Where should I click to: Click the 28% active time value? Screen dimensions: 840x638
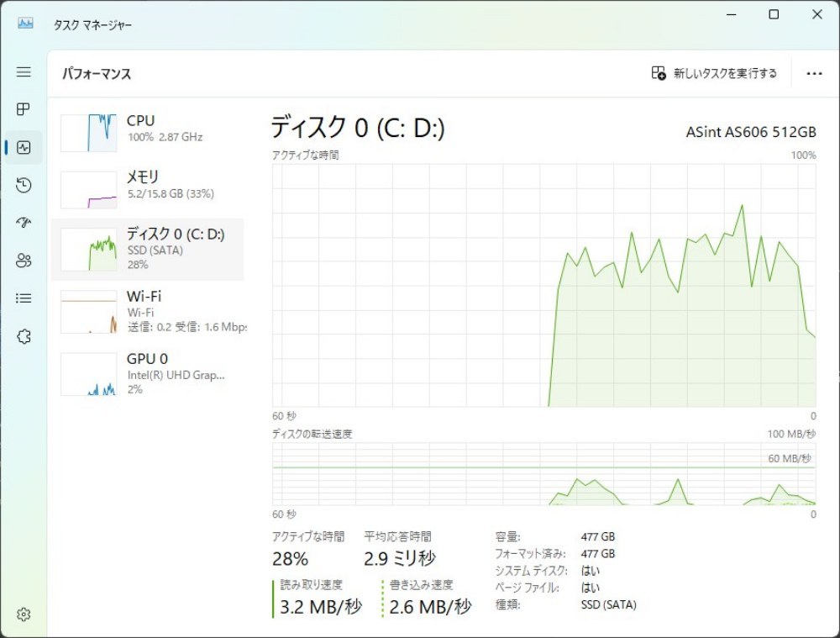coord(290,559)
